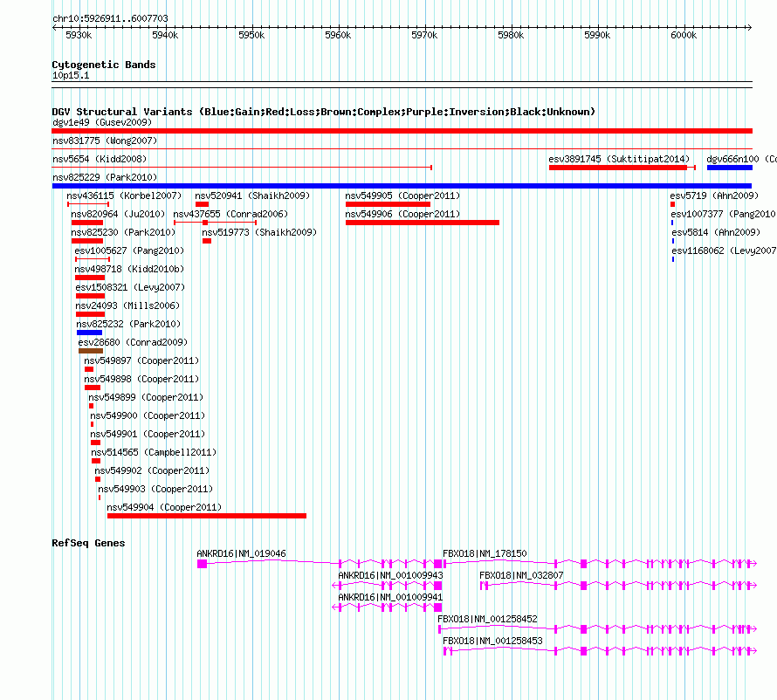Click the nsv549897 (Cooper2011) label
The image size is (777, 700).
point(141,360)
